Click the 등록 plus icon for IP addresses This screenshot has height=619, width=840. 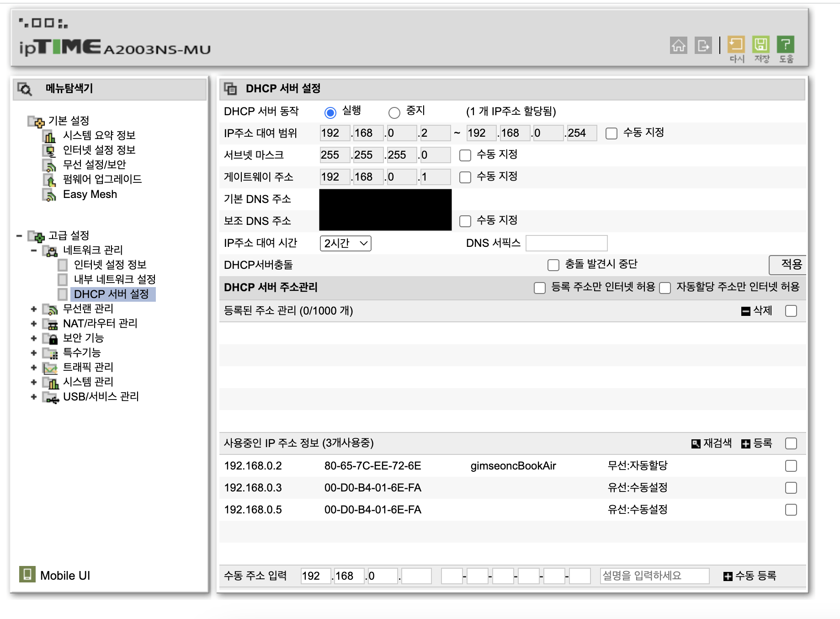tap(746, 443)
